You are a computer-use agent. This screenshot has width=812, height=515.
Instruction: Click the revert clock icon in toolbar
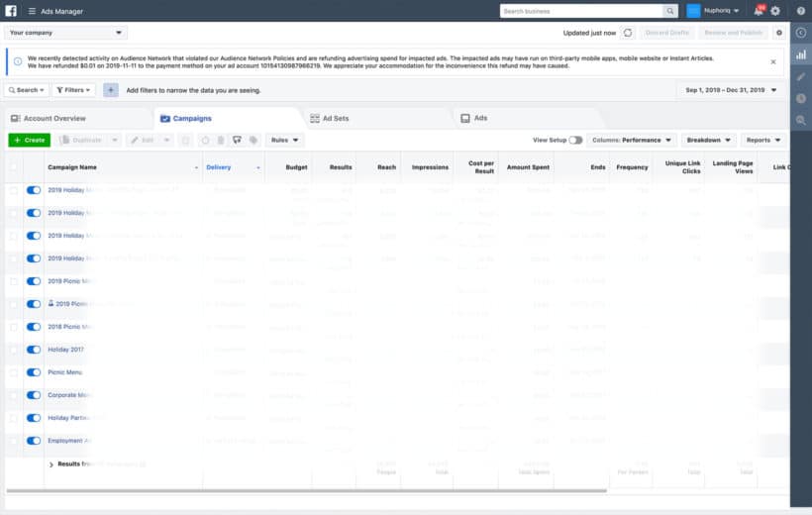pyautogui.click(x=205, y=140)
